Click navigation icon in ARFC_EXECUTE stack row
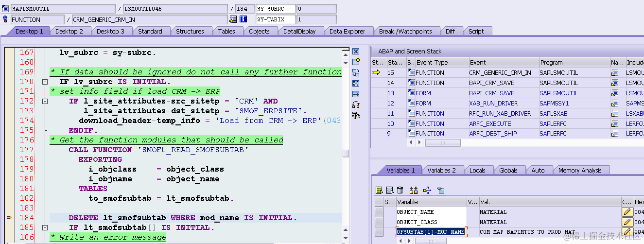 point(615,124)
